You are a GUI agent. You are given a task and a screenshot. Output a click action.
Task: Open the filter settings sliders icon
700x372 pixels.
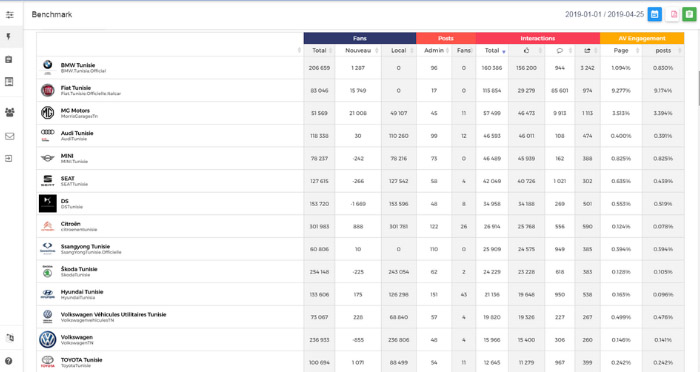9,15
